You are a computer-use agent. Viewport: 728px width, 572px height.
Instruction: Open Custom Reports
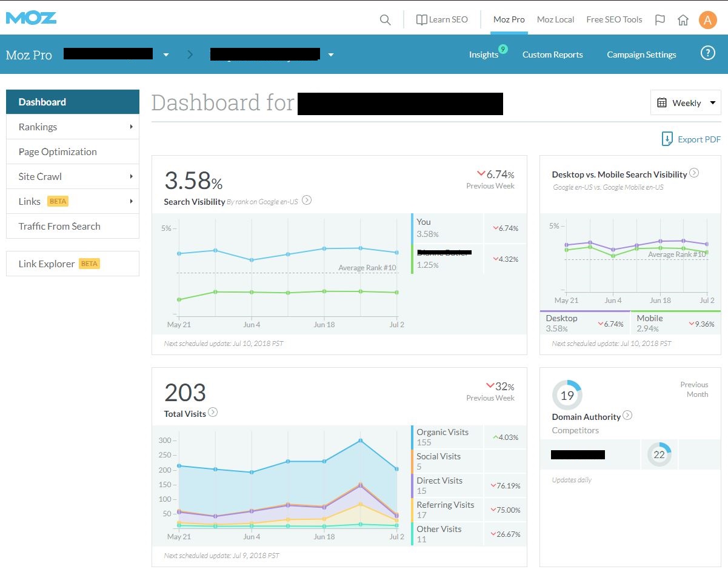(553, 55)
